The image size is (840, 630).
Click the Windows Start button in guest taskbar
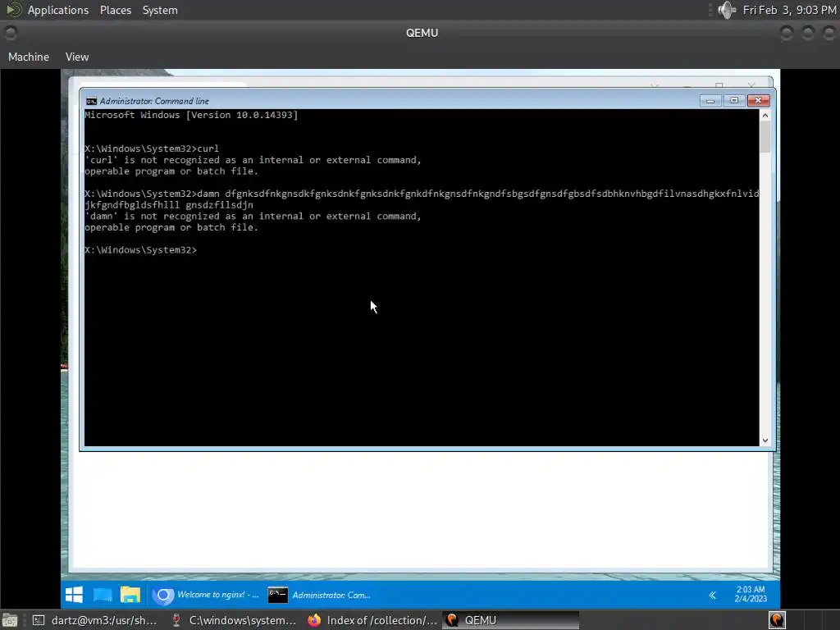tap(74, 595)
